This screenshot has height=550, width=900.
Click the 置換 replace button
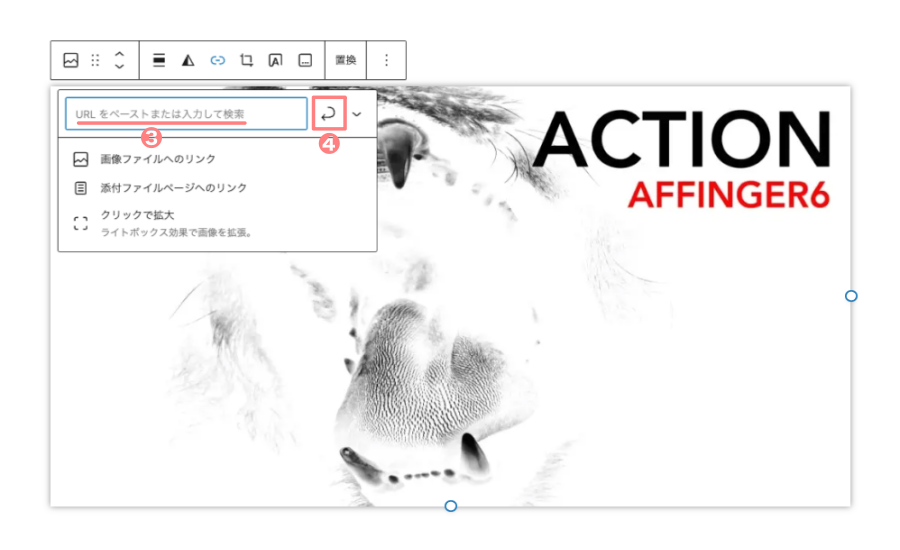pyautogui.click(x=346, y=60)
